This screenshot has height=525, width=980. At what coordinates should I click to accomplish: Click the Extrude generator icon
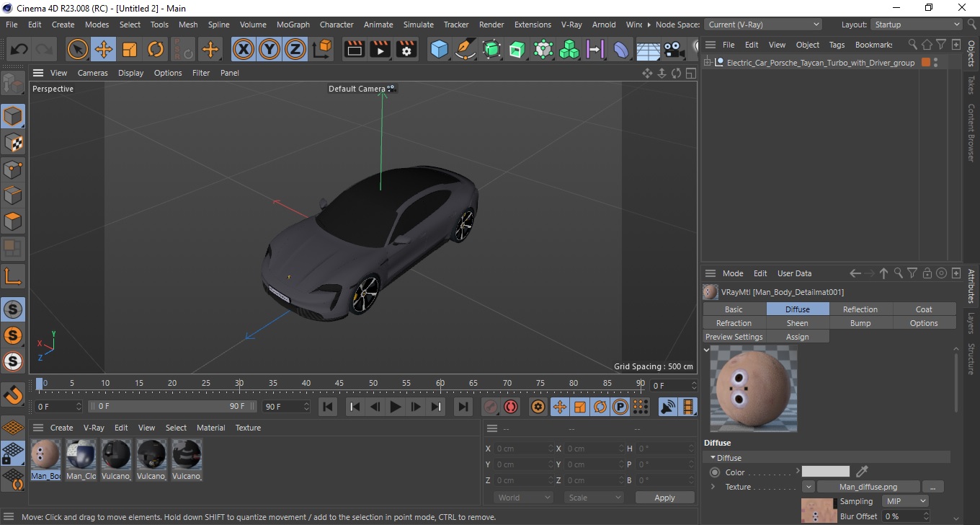click(517, 49)
